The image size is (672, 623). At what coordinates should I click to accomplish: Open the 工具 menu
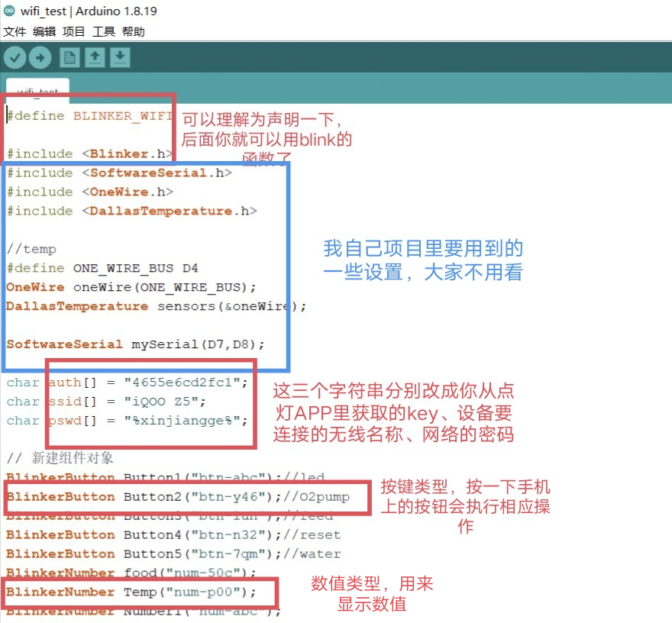(x=104, y=32)
